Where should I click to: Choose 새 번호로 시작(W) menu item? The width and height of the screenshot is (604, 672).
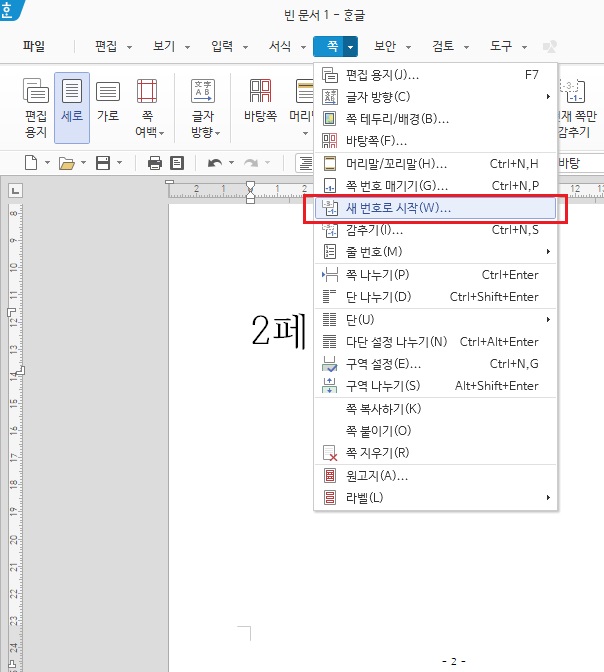pos(436,208)
